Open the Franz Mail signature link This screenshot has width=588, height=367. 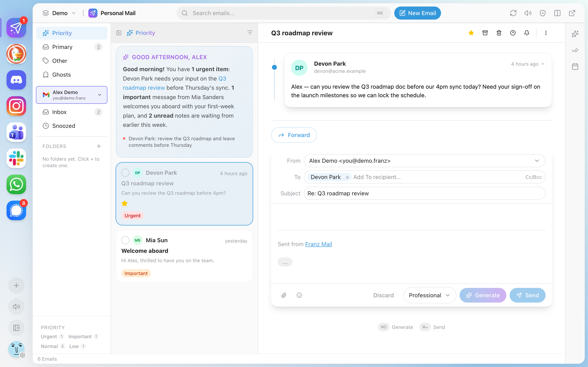pyautogui.click(x=318, y=244)
